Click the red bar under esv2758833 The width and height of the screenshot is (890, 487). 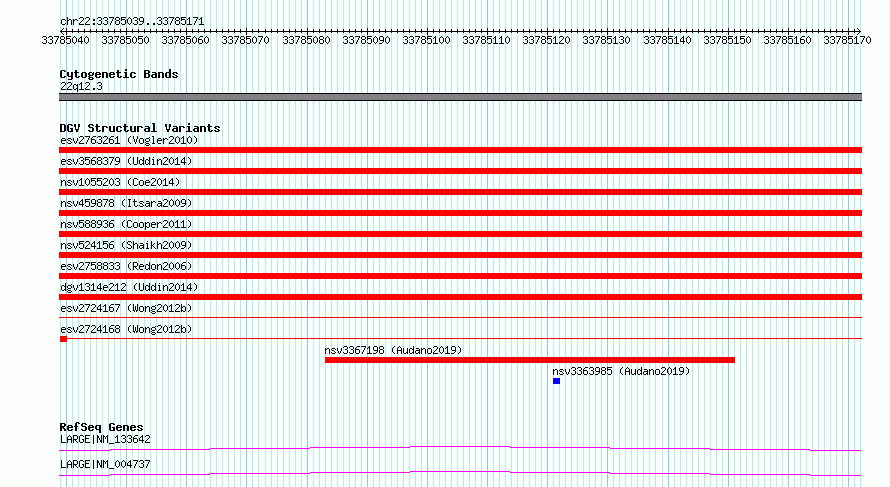click(460, 276)
